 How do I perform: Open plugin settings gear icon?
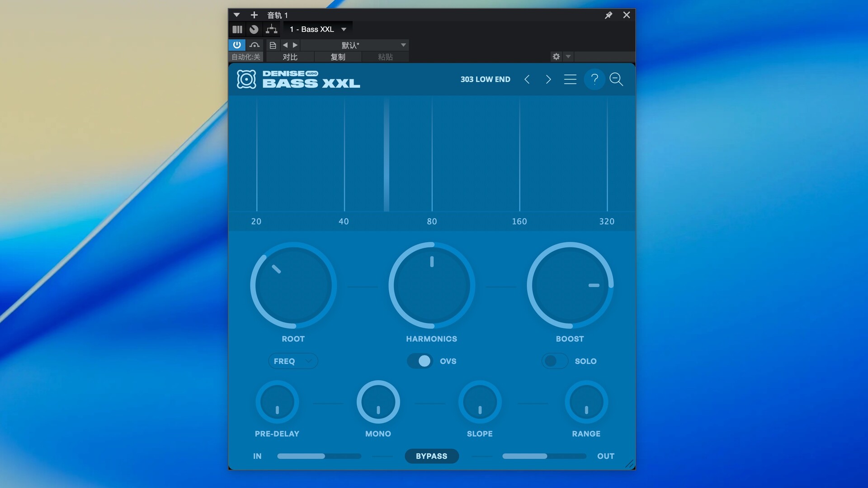[556, 56]
